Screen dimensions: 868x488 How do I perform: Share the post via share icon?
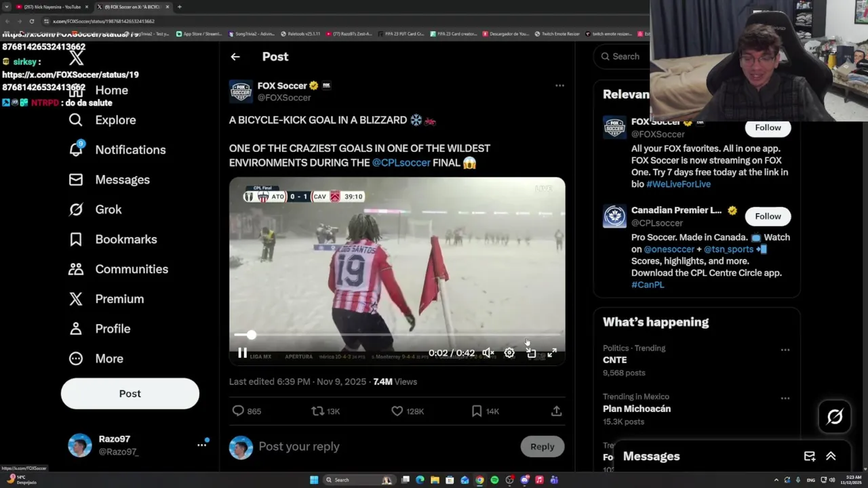tap(556, 411)
